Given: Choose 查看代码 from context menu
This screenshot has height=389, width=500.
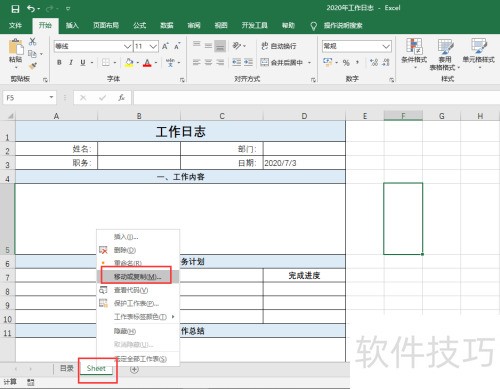Looking at the screenshot, I should 138,290.
